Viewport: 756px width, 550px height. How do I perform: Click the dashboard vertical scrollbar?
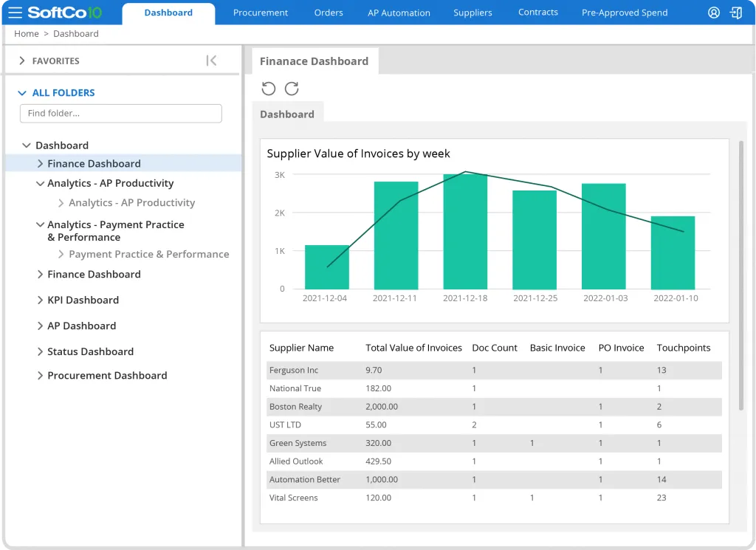[x=741, y=275]
